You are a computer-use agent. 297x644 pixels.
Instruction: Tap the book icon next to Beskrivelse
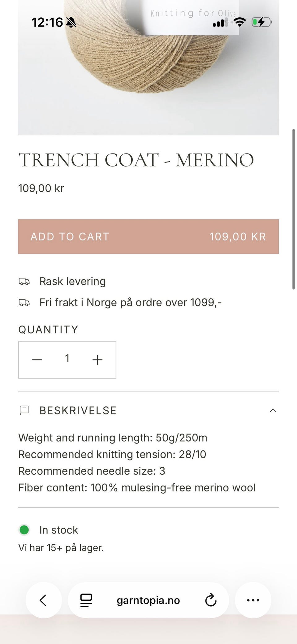[x=24, y=411]
